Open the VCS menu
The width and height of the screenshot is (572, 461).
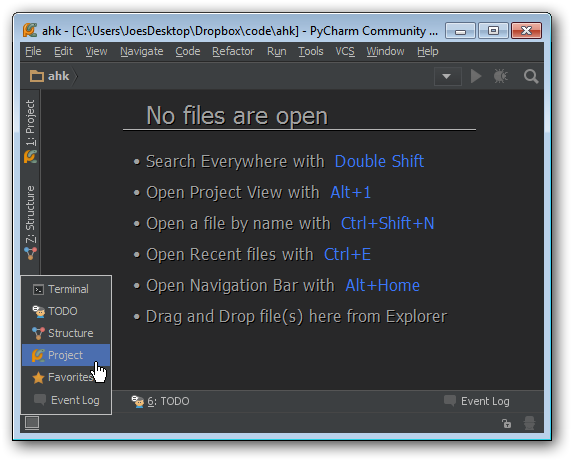click(345, 51)
